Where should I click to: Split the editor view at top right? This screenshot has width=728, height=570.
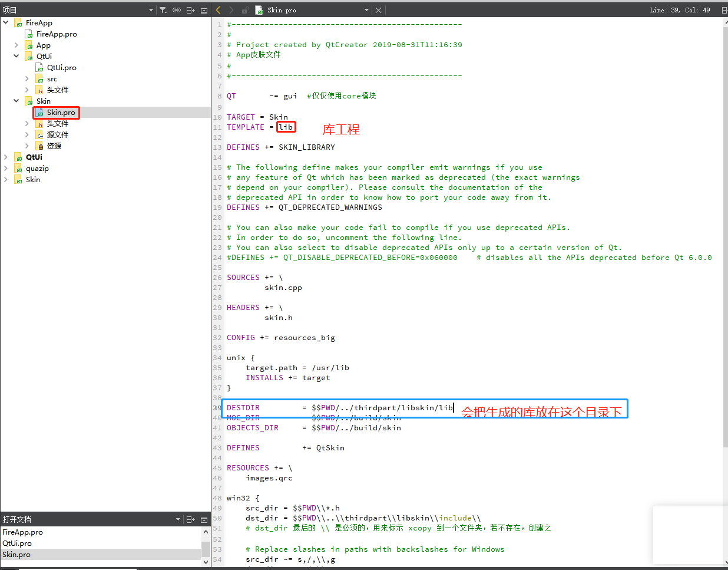pos(724,10)
